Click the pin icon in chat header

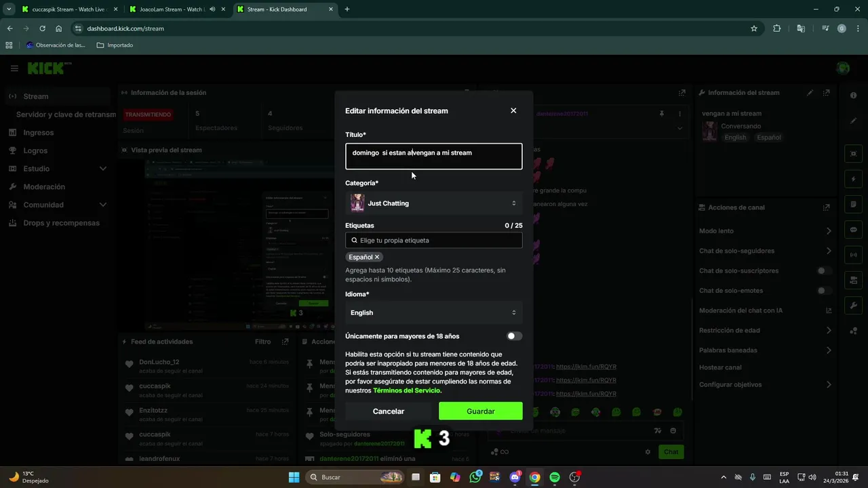(x=662, y=114)
